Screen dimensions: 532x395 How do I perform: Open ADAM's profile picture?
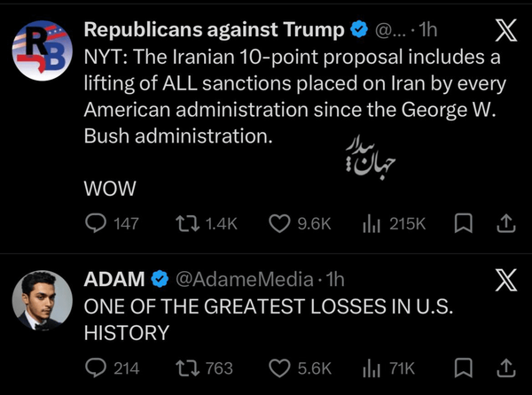point(43,300)
